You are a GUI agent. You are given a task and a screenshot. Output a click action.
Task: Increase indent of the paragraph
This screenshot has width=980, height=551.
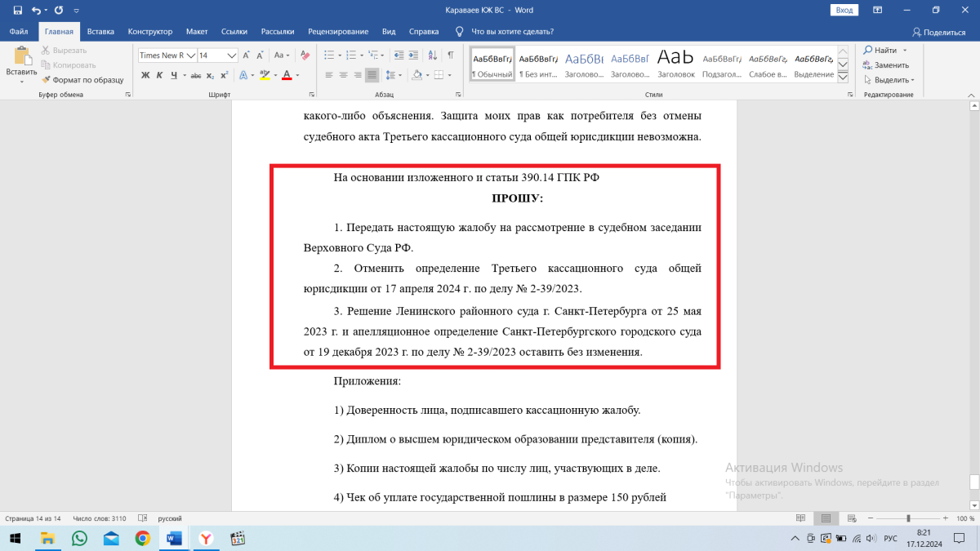(414, 56)
